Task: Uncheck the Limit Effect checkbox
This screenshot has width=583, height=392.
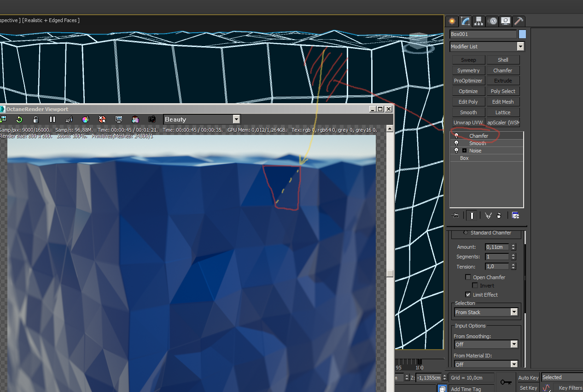Action: 468,295
